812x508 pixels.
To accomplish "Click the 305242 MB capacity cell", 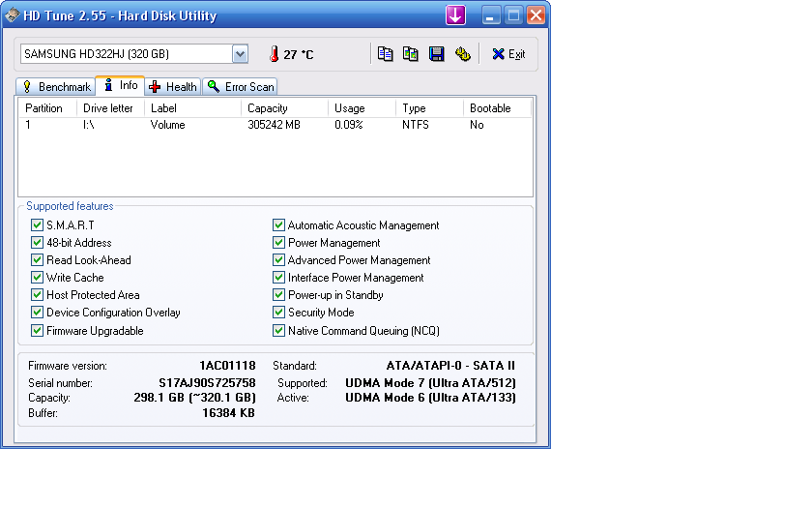I will [x=274, y=125].
